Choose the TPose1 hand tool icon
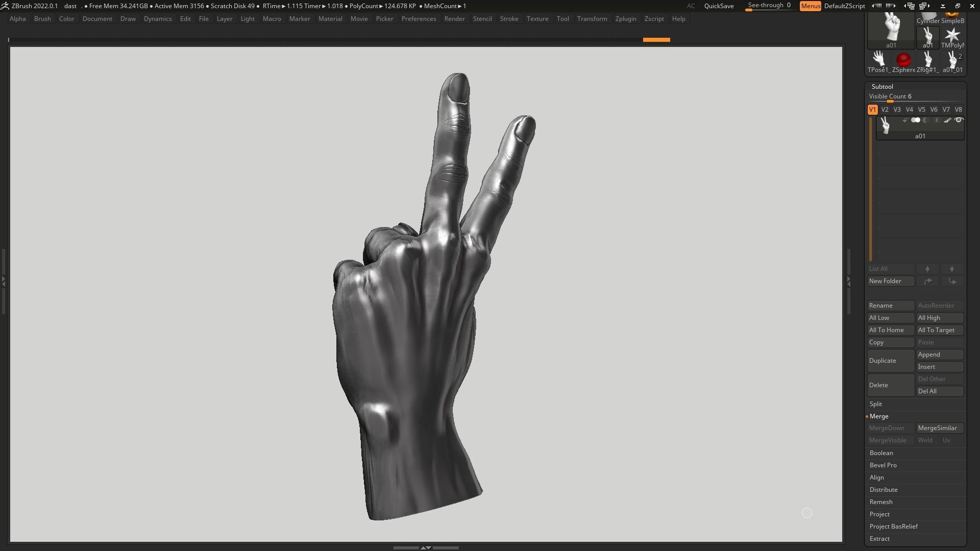Image resolution: width=980 pixels, height=551 pixels. pos(878,62)
